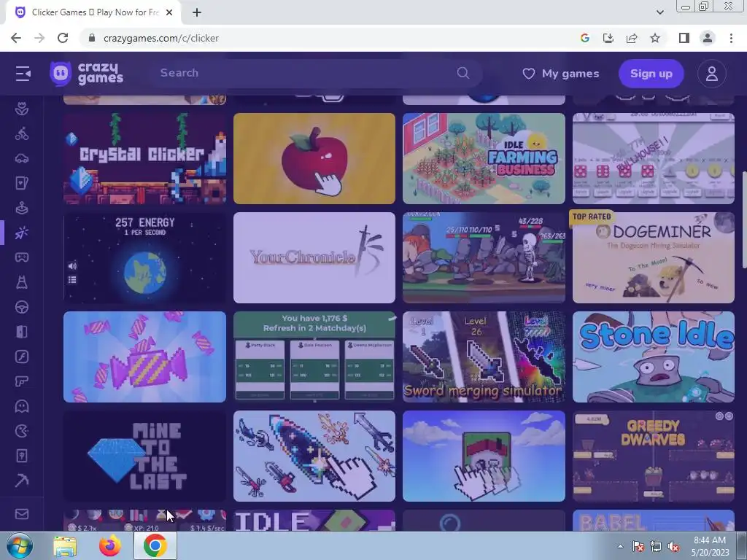Open File Explorer from the taskbar

65,546
